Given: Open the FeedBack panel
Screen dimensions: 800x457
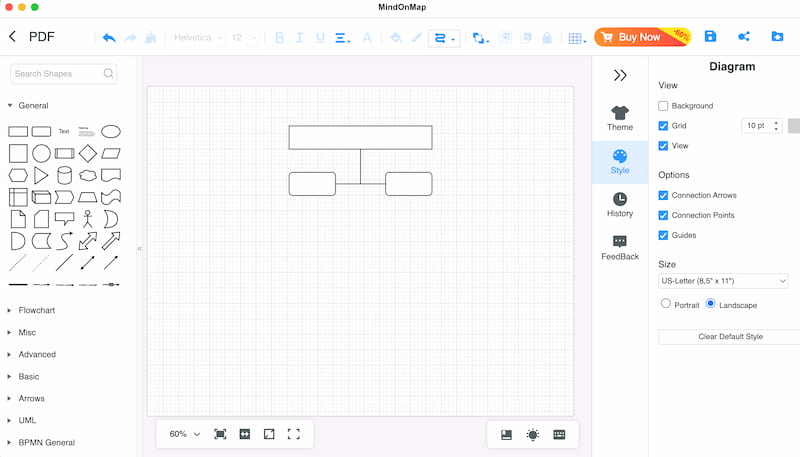Looking at the screenshot, I should tap(620, 248).
